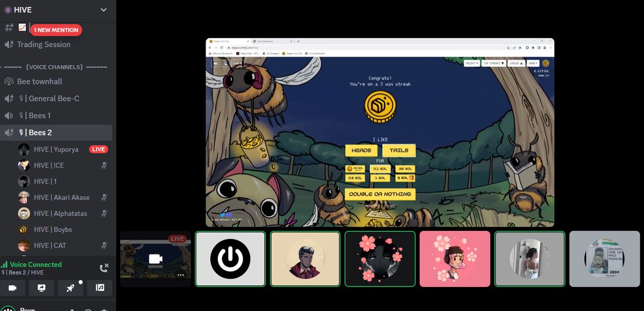Jump to the 1 NEW MENTION badge
Screen dimensions: 644x311
(56, 30)
